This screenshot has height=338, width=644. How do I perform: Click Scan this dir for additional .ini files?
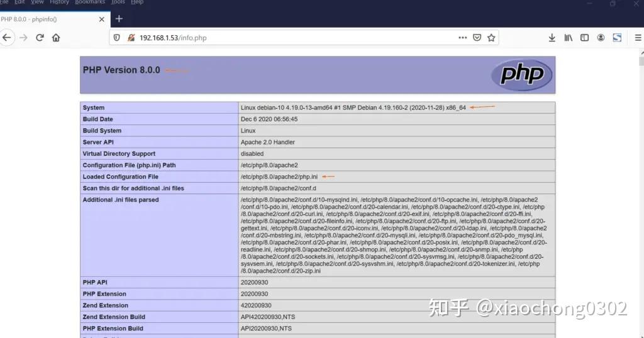(133, 188)
